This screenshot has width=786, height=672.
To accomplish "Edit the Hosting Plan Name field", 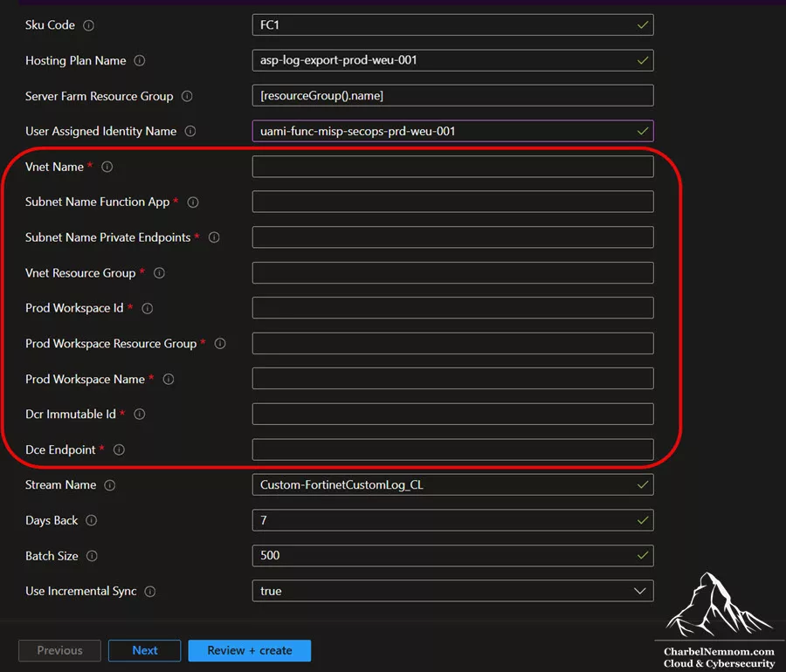I will [452, 60].
